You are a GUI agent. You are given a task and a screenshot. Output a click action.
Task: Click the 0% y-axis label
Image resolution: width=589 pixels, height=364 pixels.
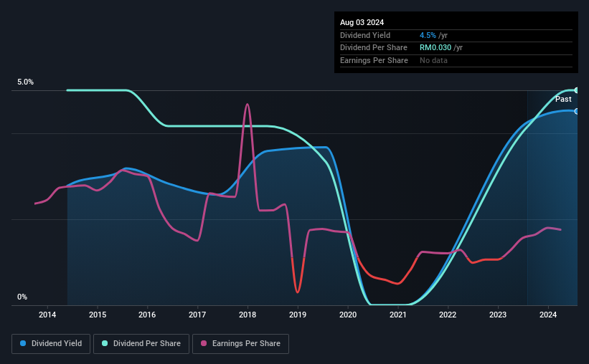[x=22, y=297]
